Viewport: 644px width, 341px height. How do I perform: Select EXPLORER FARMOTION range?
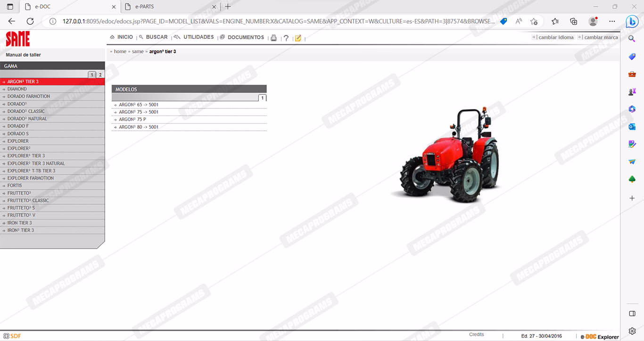coord(52,178)
